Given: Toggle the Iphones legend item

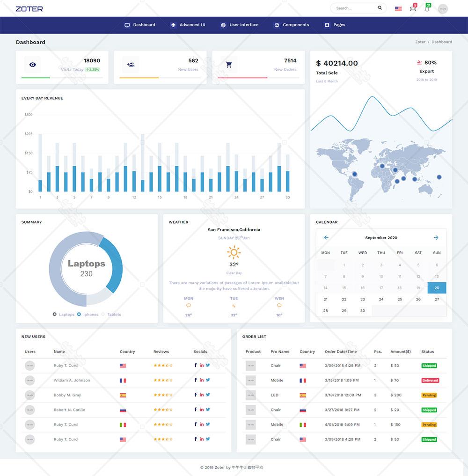Looking at the screenshot, I should tap(88, 315).
